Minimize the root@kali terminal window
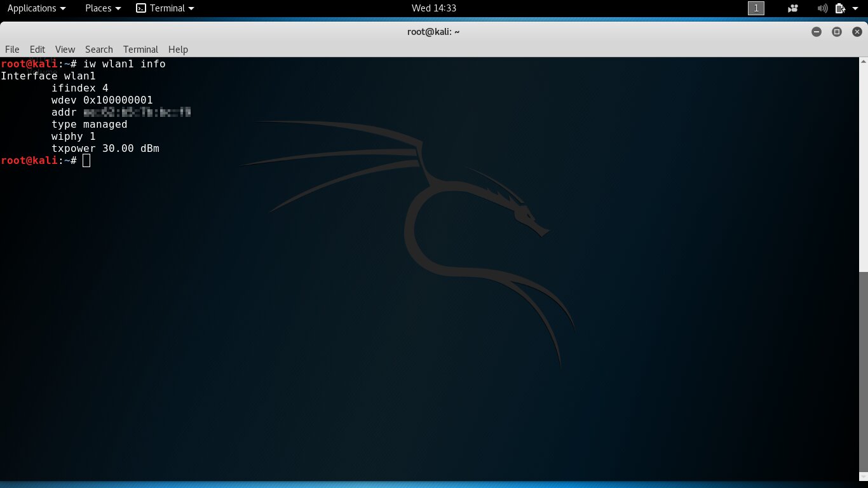Screen dimensions: 868x488 click(x=817, y=32)
